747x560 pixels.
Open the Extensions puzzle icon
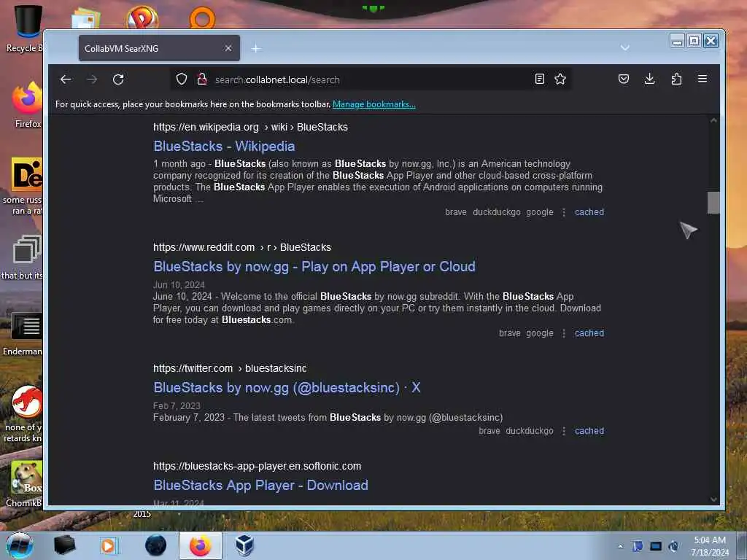[676, 79]
